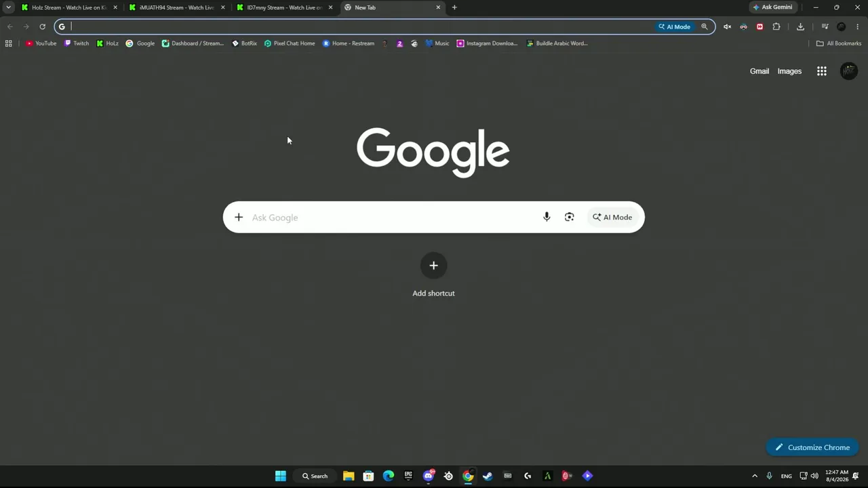Screen dimensions: 868x488
Task: Open the notification bell in the tray
Action: coord(856,476)
